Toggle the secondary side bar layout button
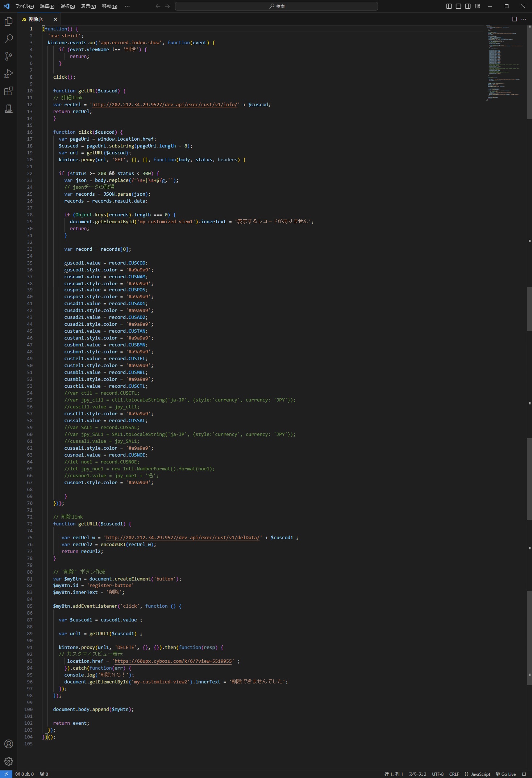 [x=468, y=6]
